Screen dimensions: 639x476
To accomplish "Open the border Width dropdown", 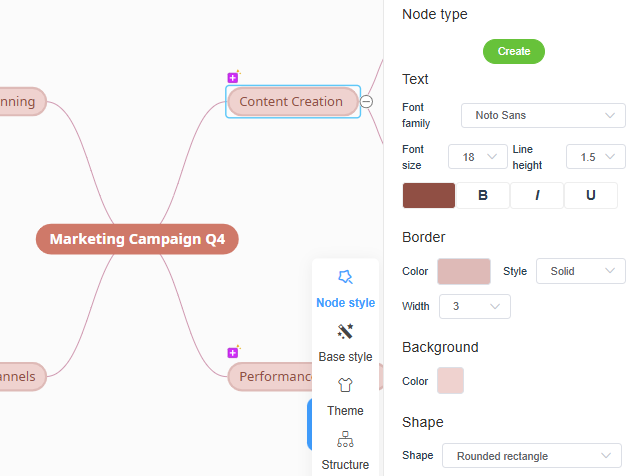I will (x=477, y=306).
